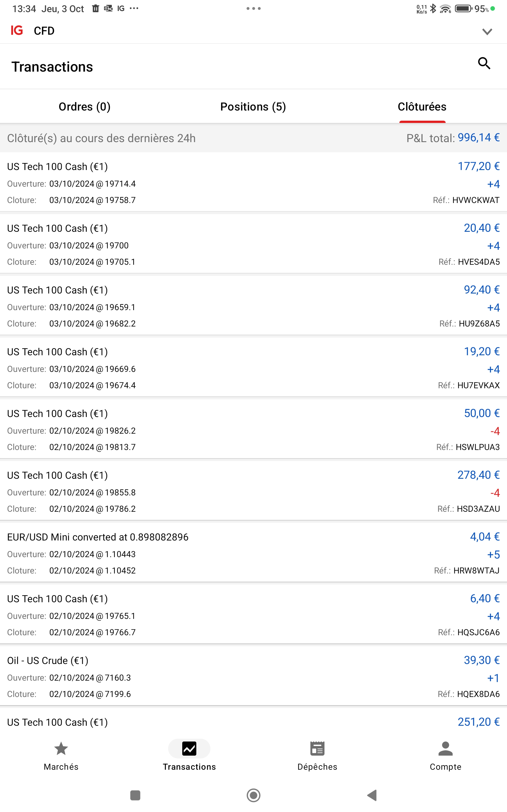Open the trade with ref HVWCKWAT
Screen dimensions: 507x812
pos(253,183)
